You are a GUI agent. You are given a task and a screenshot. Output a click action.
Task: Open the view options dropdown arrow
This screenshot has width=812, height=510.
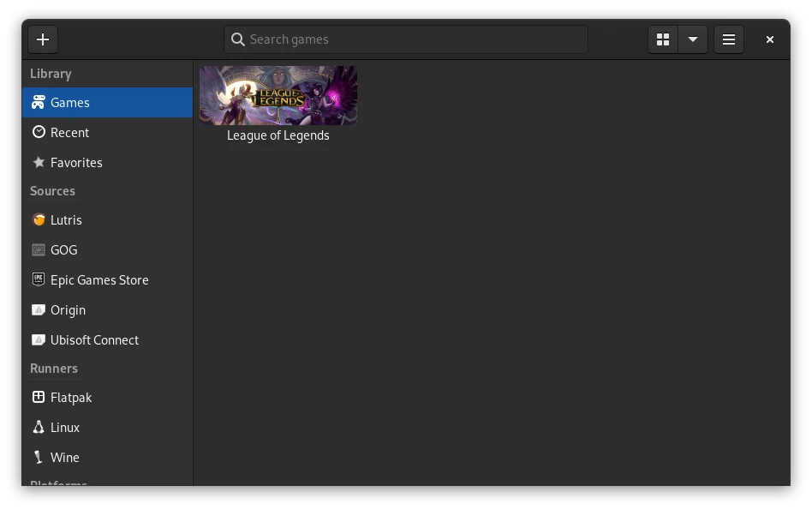point(692,39)
